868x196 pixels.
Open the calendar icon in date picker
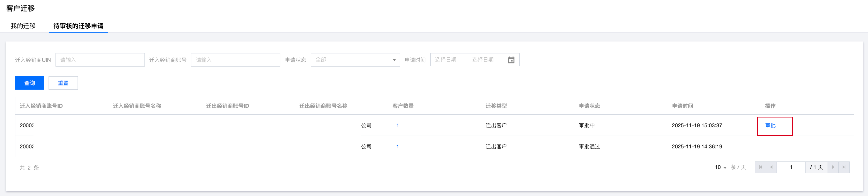511,60
